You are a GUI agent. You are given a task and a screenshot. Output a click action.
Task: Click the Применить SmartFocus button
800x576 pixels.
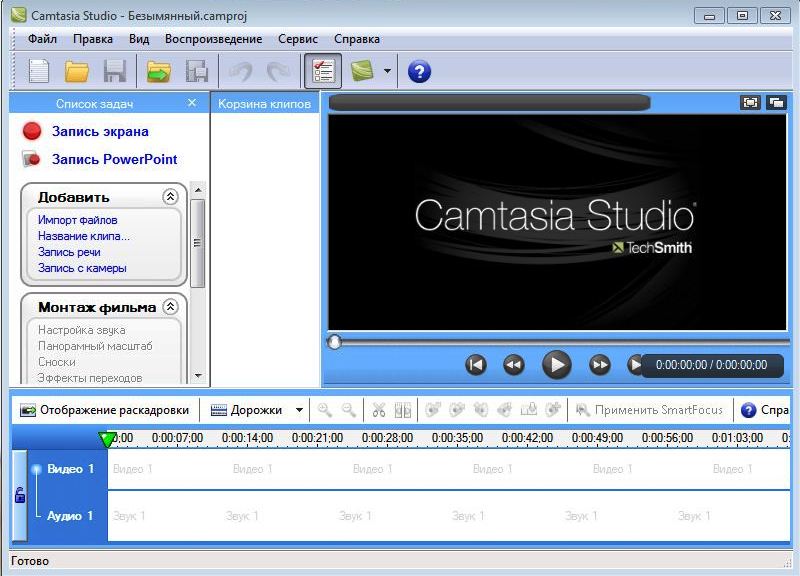point(649,410)
